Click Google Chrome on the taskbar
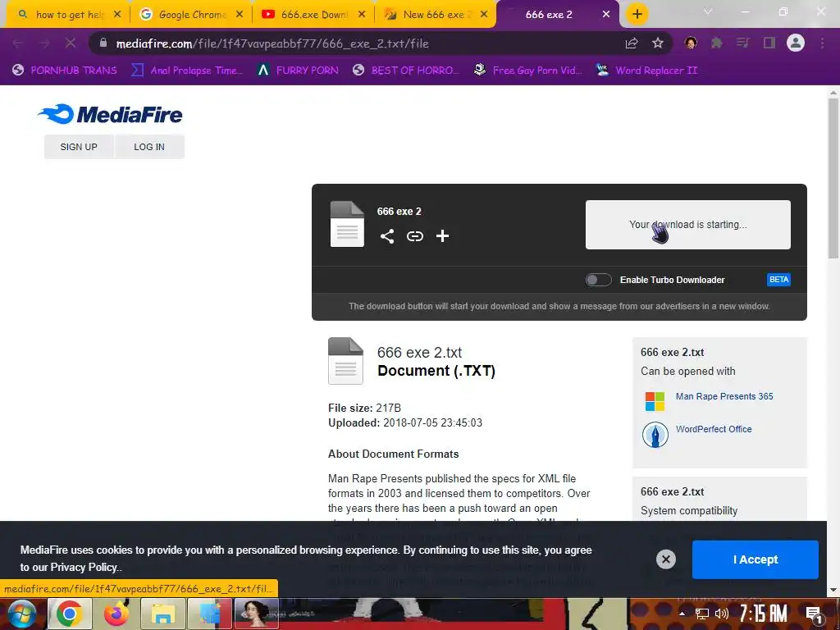840x630 pixels. (70, 614)
